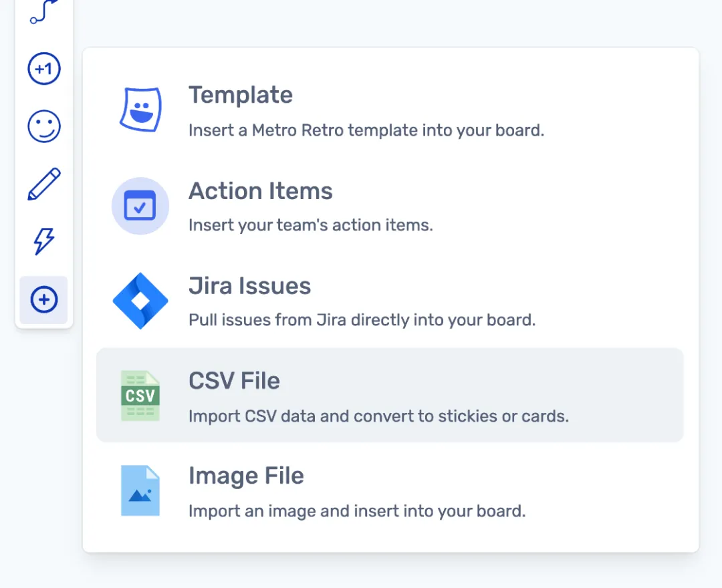Click the blue image file icon
This screenshot has width=722, height=588.
click(140, 490)
